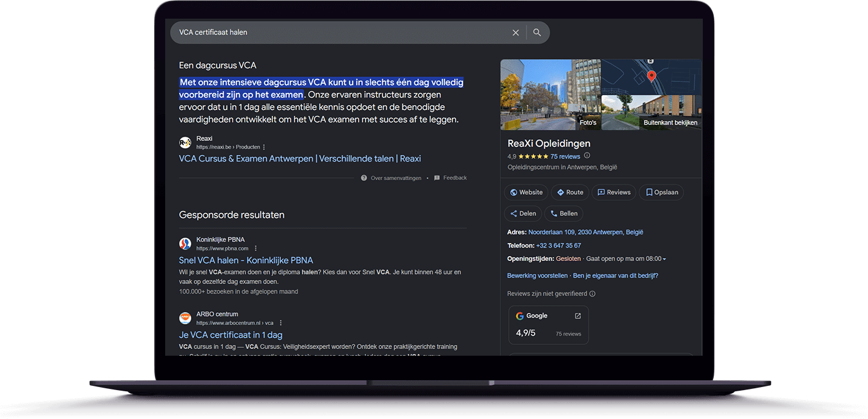Clear the search query with the X icon
868x419 pixels.
pyautogui.click(x=515, y=33)
